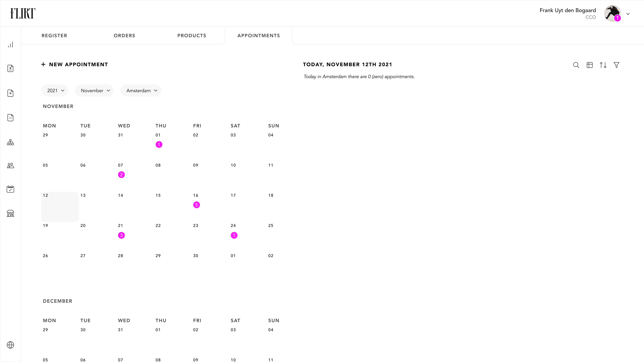Open the store front sidebar icon

click(x=10, y=213)
